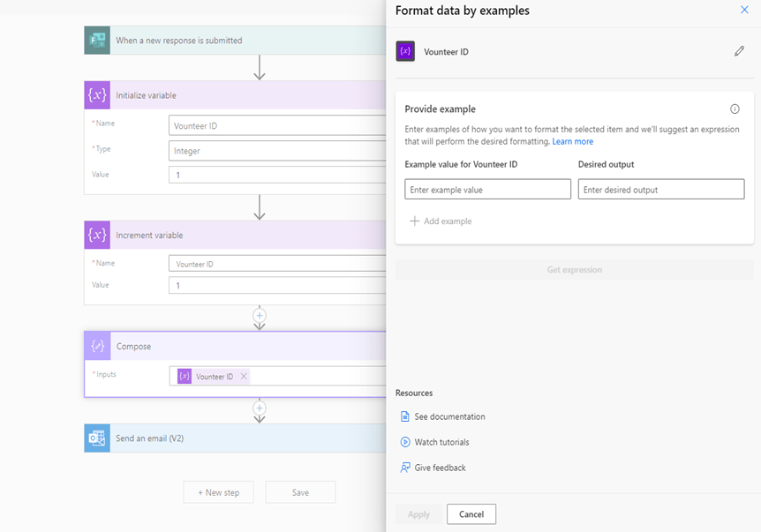761x532 pixels.
Task: Click the pencil edit icon beside Vounteer ID
Action: coord(739,52)
